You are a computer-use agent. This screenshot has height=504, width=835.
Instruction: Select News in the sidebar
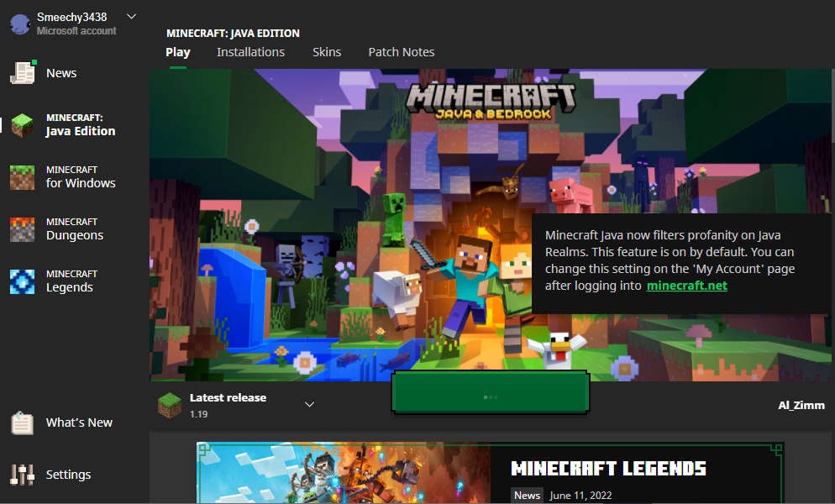tap(61, 73)
